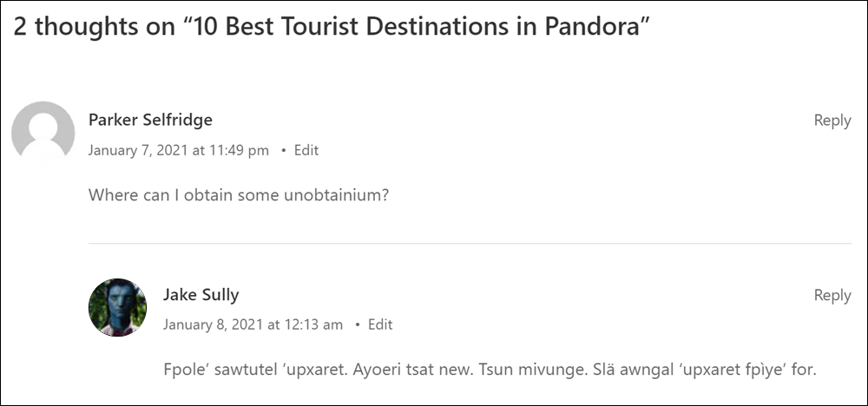The height and width of the screenshot is (406, 868).
Task: Edit Jake Sully's comment
Action: 380,324
